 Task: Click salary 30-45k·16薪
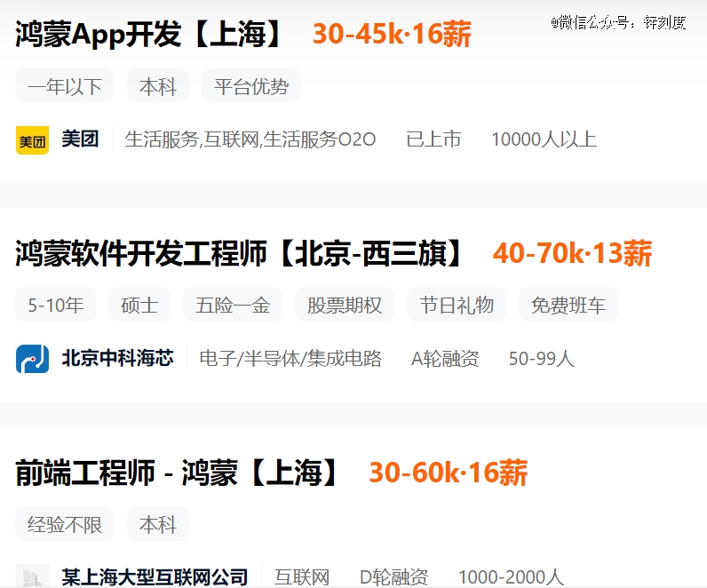click(392, 35)
